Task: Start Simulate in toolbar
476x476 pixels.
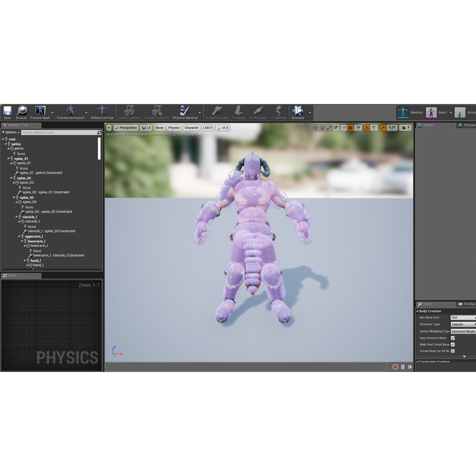Action: [298, 113]
